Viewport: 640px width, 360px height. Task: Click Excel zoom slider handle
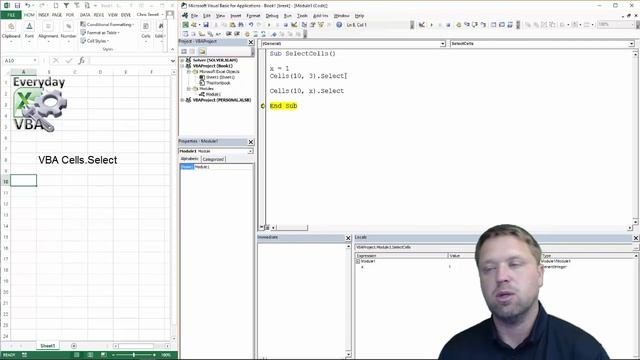(x=134, y=355)
